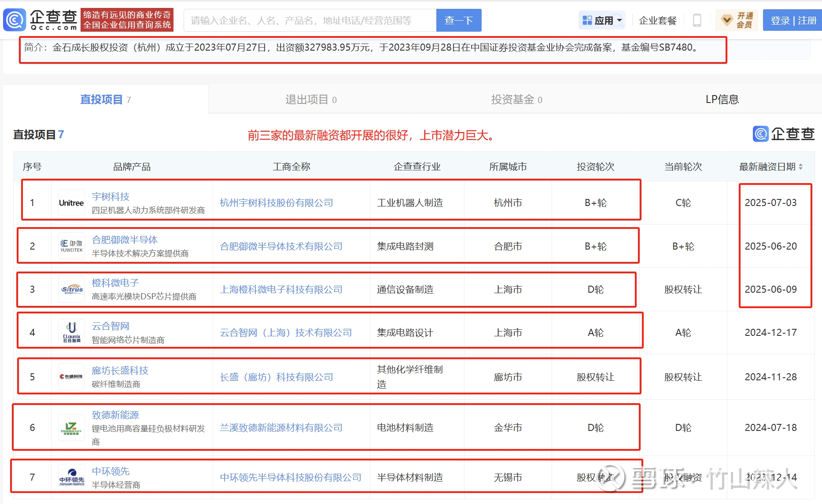Image resolution: width=822 pixels, height=504 pixels.
Task: Click the 长盛科技 logo thumbnail
Action: click(71, 377)
